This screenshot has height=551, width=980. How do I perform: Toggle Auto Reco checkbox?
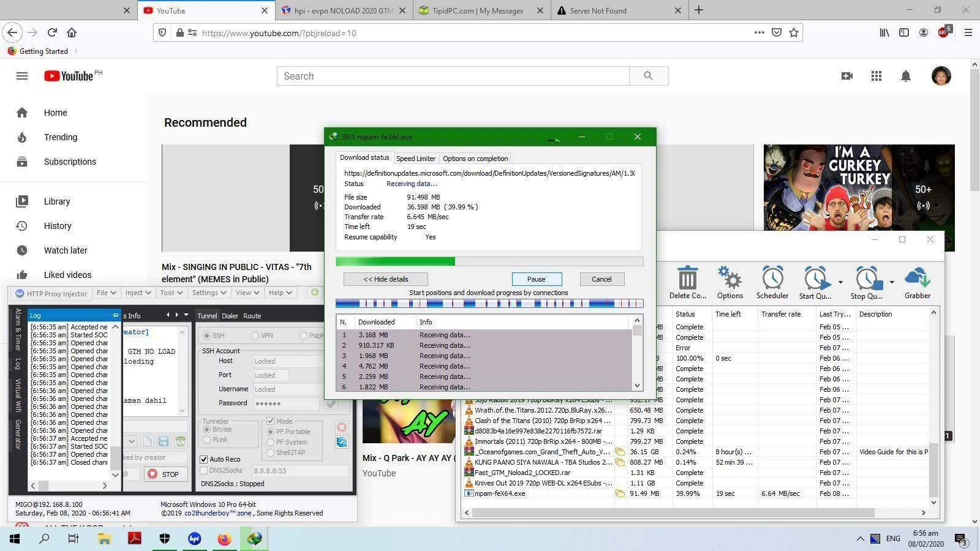(204, 459)
